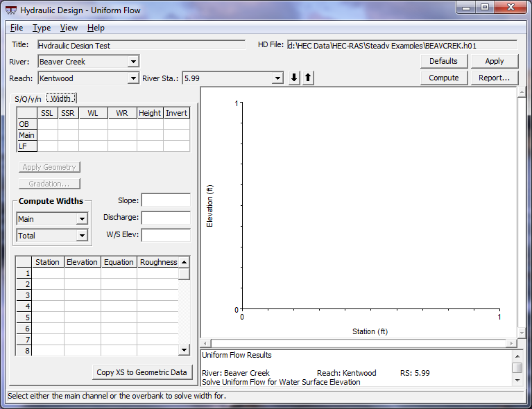Viewport: 532px width, 409px height.
Task: Open the Report... dialog
Action: coord(494,78)
